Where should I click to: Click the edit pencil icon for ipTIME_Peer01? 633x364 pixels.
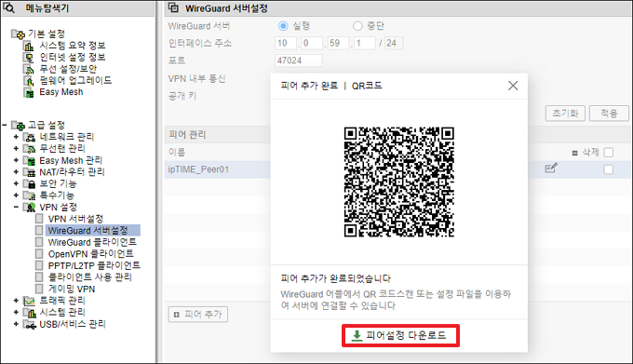click(551, 168)
